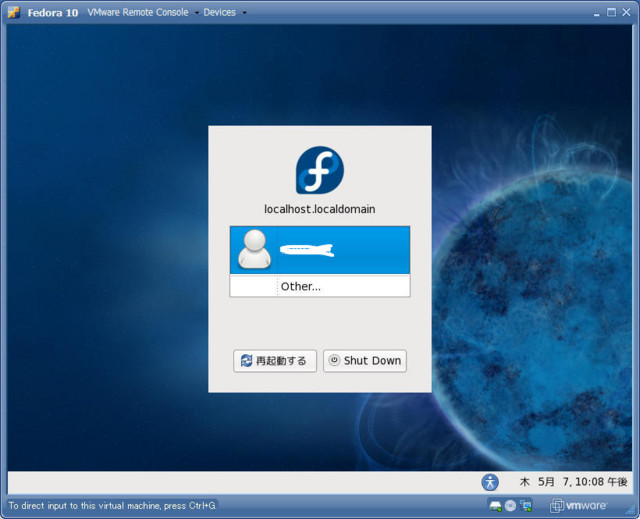Click the Ctrl+G direct input hint text

click(112, 506)
